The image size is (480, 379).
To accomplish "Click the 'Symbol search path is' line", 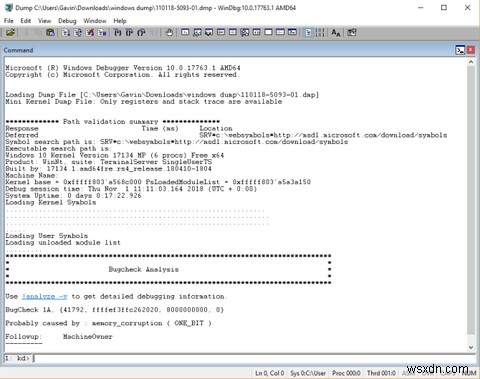I will [177, 142].
